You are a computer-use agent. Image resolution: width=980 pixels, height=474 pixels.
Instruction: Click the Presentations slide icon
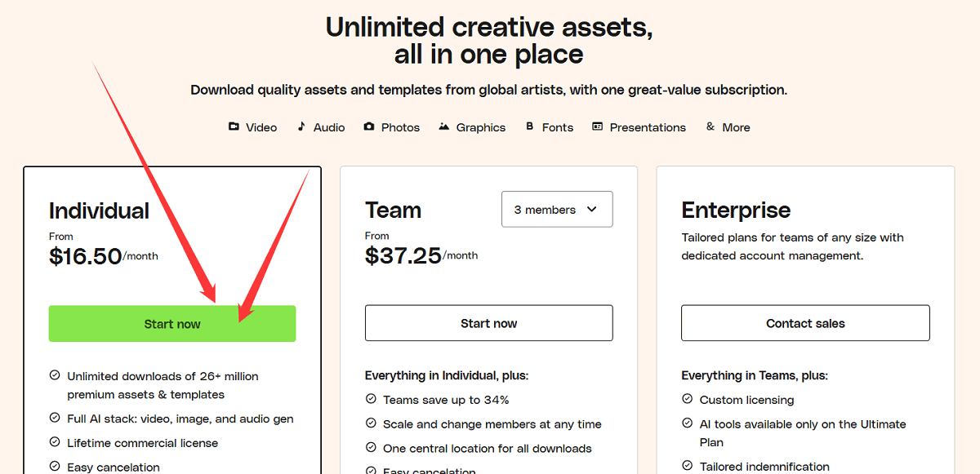pos(598,126)
